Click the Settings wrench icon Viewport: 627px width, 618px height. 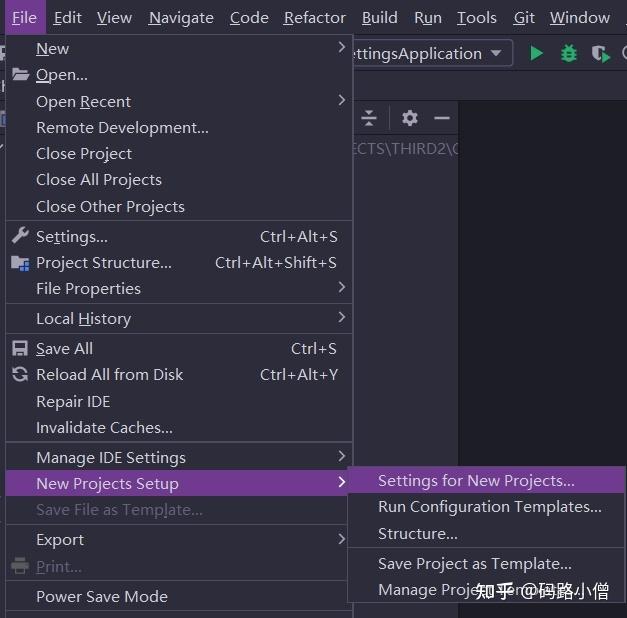(20, 236)
